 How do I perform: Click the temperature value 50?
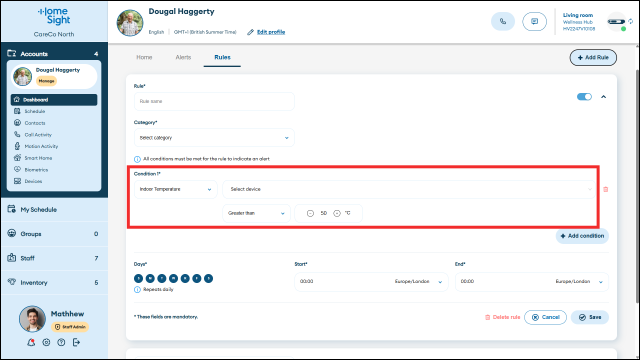point(324,213)
